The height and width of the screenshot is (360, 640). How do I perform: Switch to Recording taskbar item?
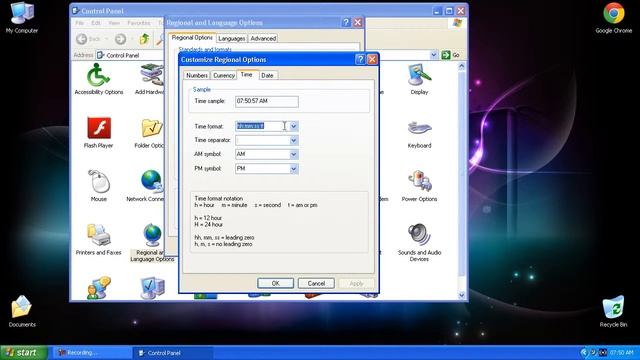pos(91,353)
